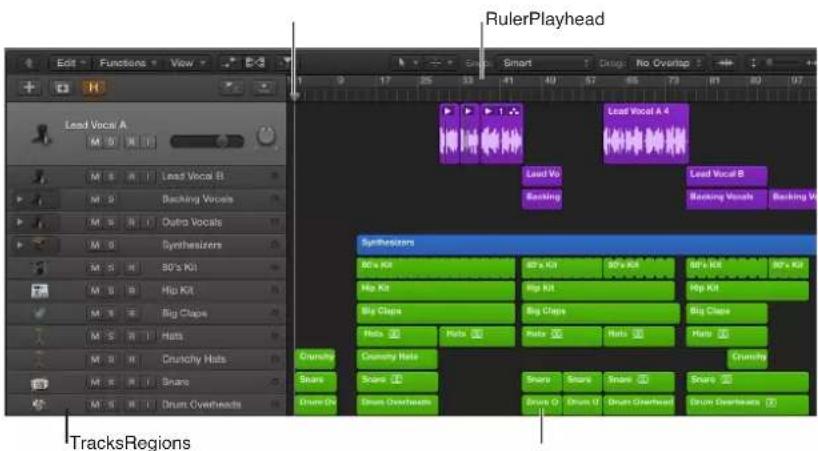The image size is (818, 451).
Task: Open the Edit menu
Action: click(x=70, y=63)
